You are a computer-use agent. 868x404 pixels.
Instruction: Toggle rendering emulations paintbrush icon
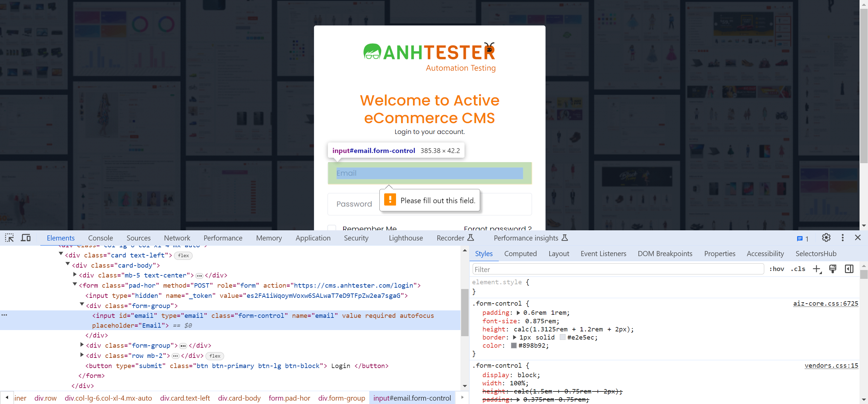coord(833,269)
